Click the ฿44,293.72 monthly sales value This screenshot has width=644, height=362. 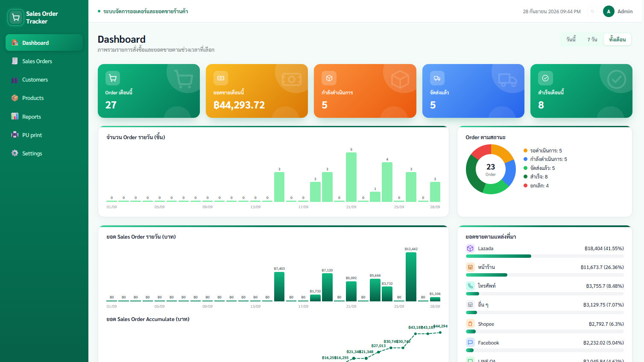point(239,105)
